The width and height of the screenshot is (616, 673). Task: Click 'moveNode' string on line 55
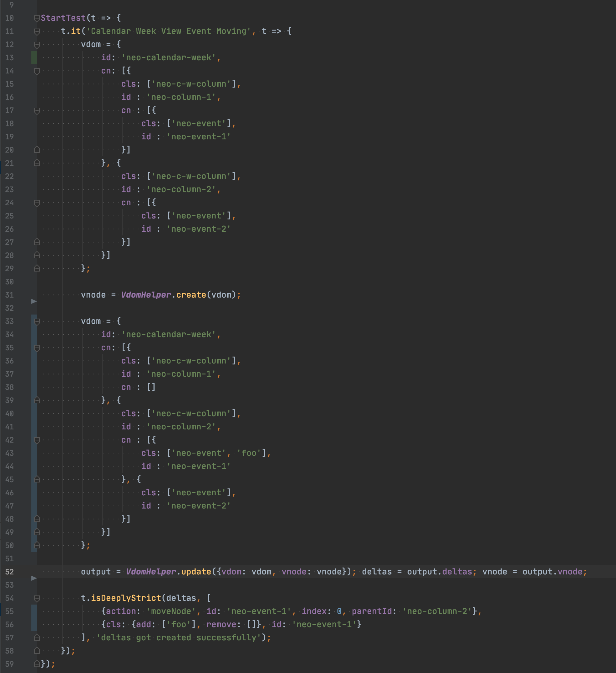[171, 611]
